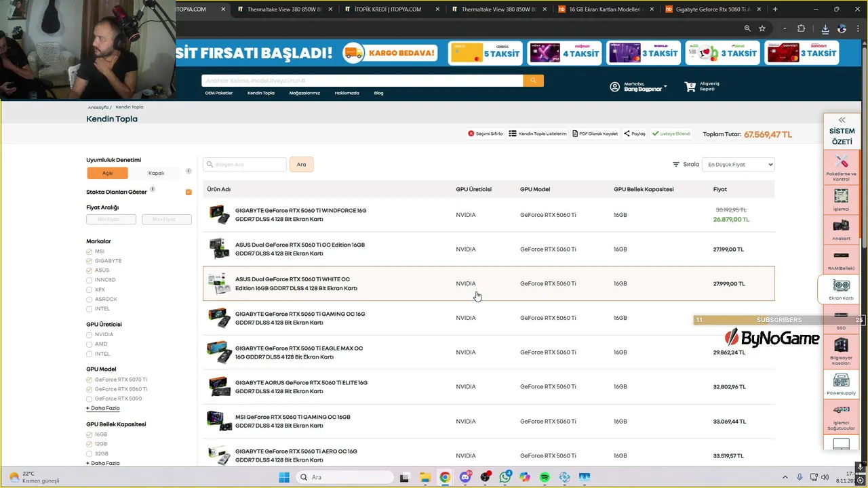This screenshot has height=488, width=868.
Task: Open Paketleme ve Kontrol in system summary
Action: pyautogui.click(x=841, y=167)
